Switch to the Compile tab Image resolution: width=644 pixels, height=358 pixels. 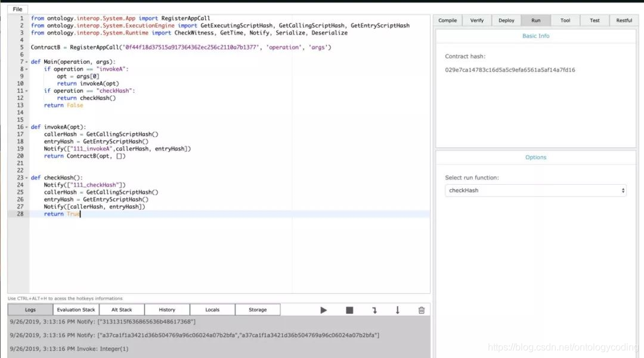(447, 20)
